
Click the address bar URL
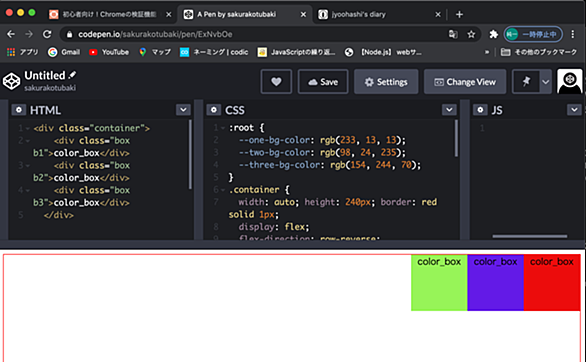pos(155,34)
